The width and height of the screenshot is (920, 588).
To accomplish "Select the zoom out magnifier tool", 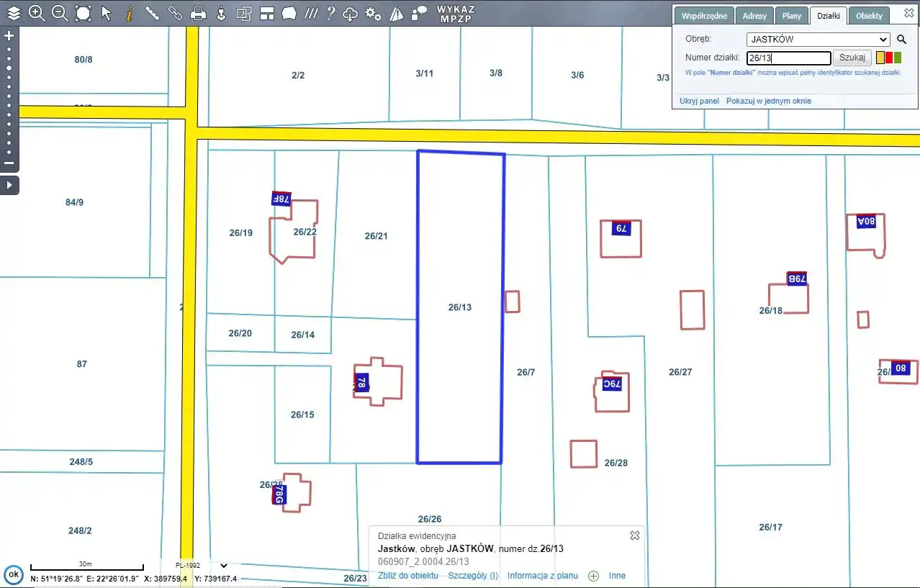I will [x=60, y=13].
